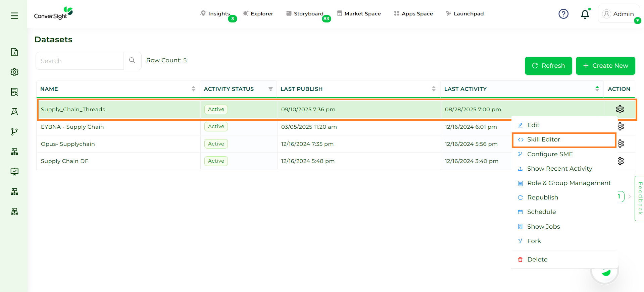
Task: Open the Admin user dropdown
Action: (x=619, y=14)
